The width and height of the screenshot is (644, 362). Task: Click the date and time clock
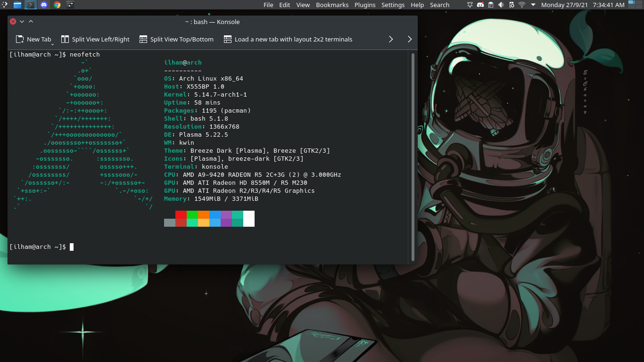click(583, 5)
